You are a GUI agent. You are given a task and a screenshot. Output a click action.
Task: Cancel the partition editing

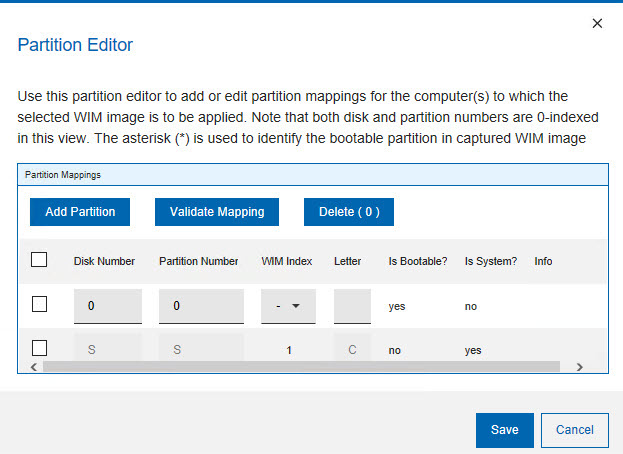[575, 430]
